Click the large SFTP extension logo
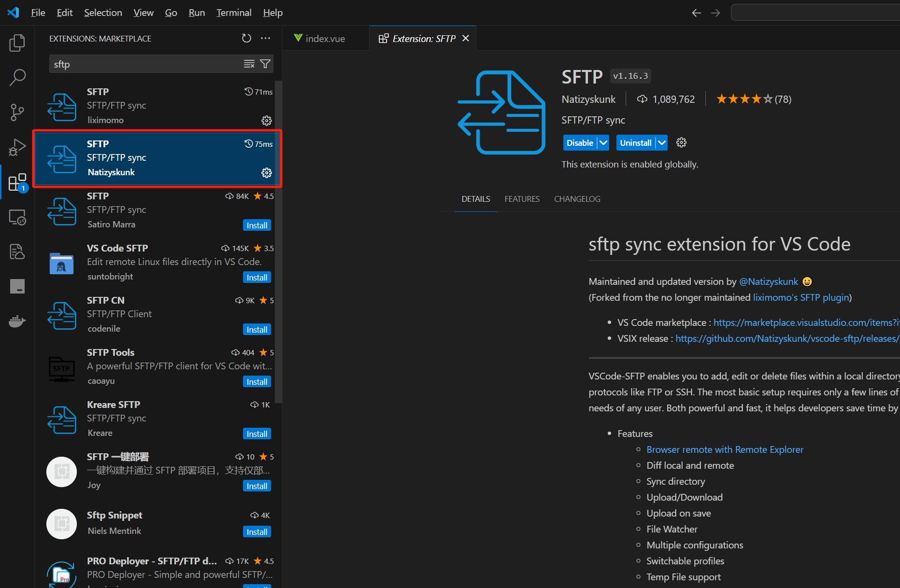 pyautogui.click(x=501, y=112)
